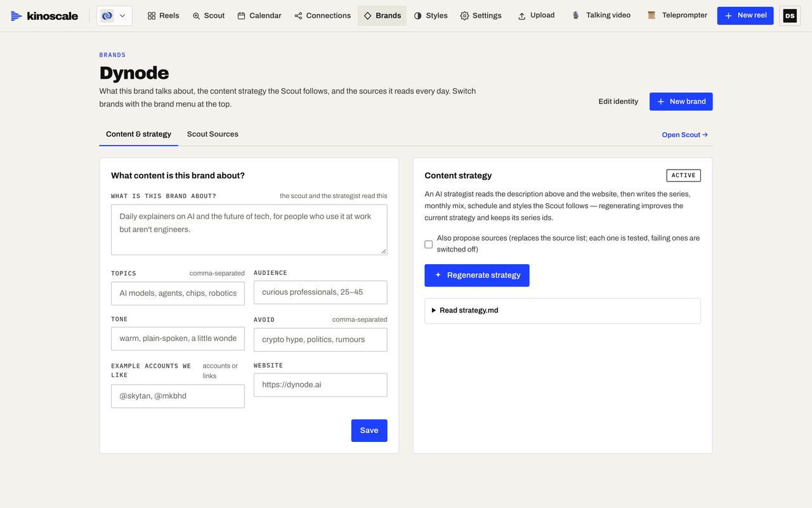This screenshot has width=812, height=508.
Task: Click into the Audience field
Action: 320,292
